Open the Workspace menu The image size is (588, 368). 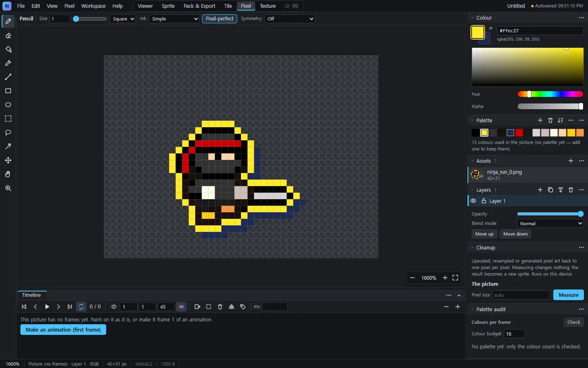[93, 6]
